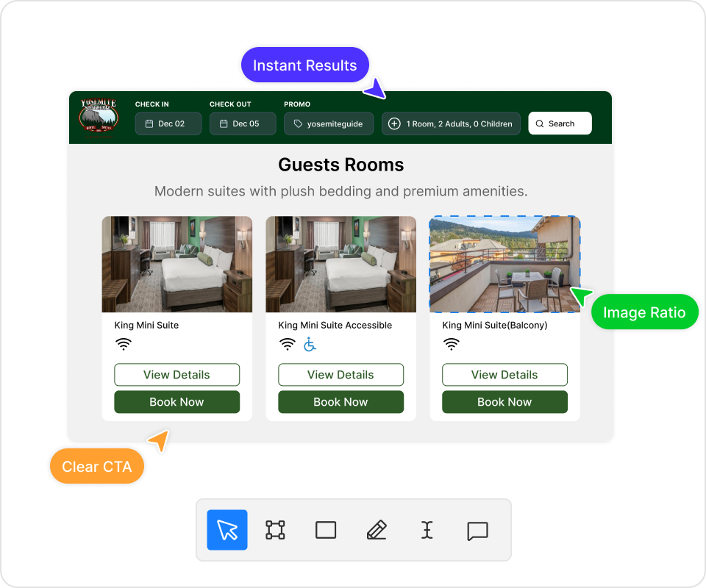Click the Image Ratio label
Image resolution: width=706 pixels, height=588 pixels.
pos(644,312)
